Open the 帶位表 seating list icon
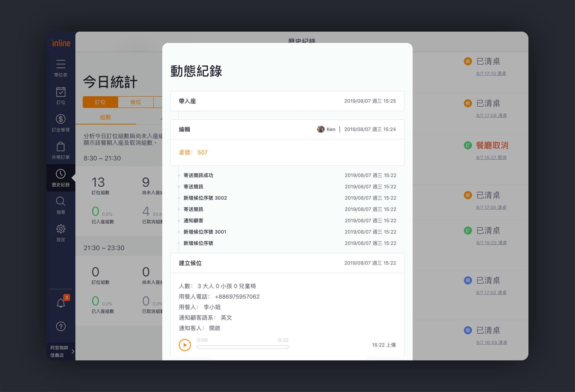 click(61, 64)
